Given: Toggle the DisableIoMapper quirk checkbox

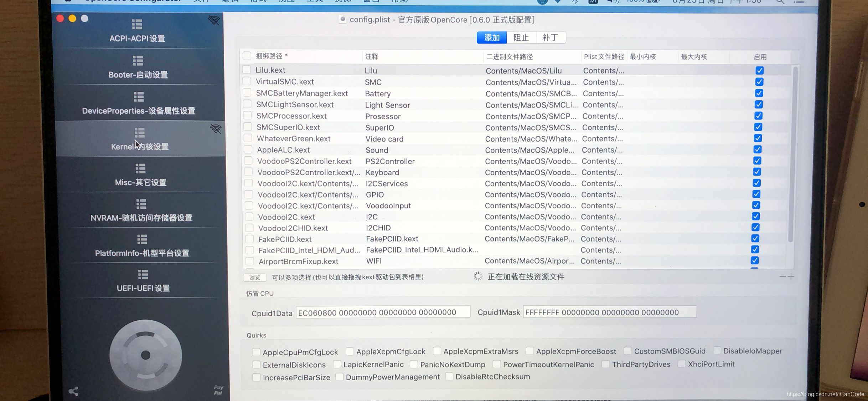Looking at the screenshot, I should (717, 351).
